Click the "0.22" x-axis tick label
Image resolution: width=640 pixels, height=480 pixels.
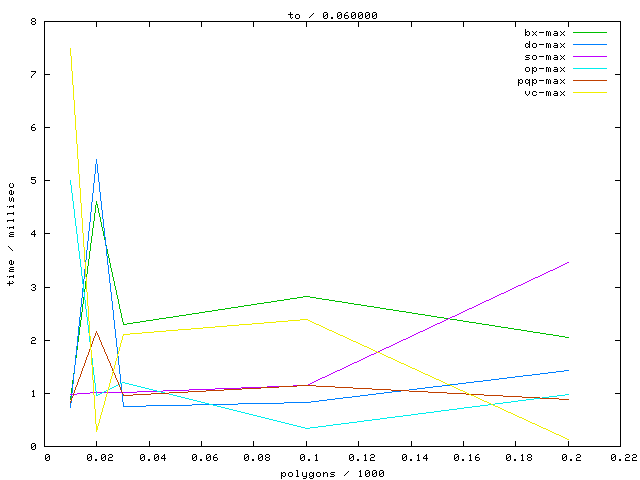coord(621,457)
